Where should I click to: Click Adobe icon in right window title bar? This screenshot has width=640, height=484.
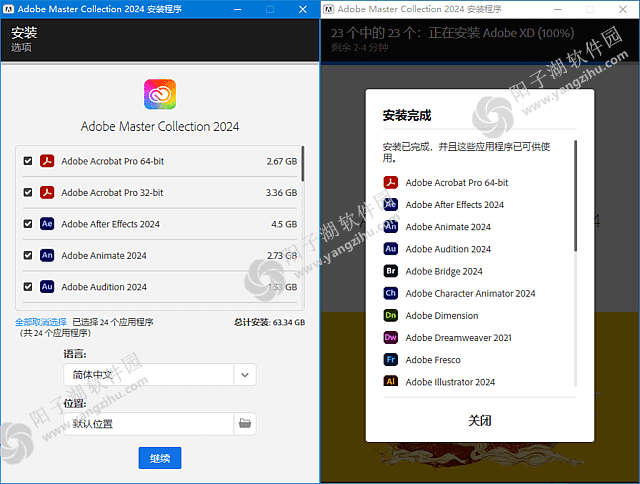329,9
